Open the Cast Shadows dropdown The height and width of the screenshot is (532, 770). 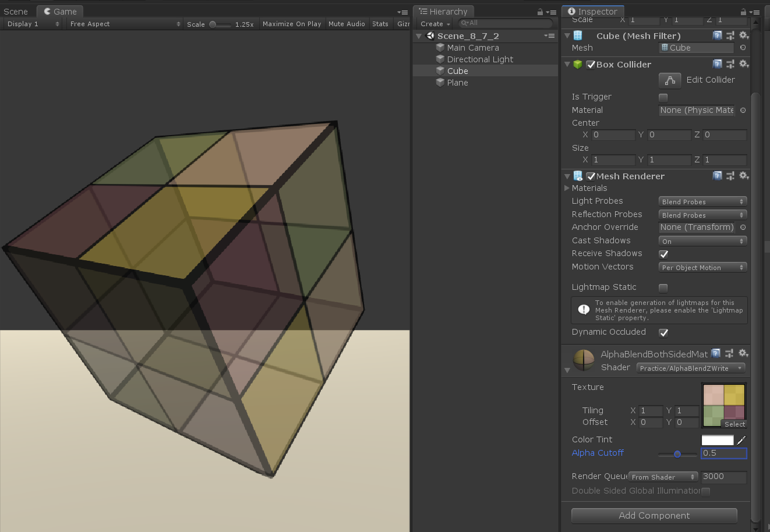tap(702, 241)
